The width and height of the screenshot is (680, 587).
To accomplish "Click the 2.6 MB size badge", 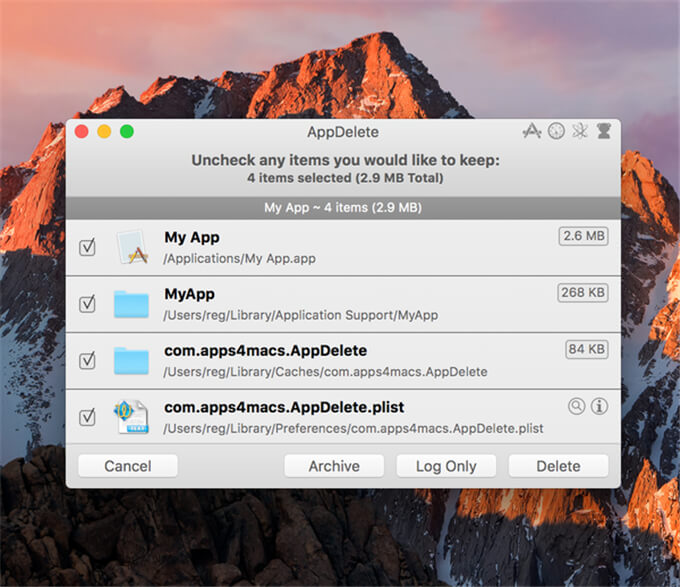I will pyautogui.click(x=583, y=236).
